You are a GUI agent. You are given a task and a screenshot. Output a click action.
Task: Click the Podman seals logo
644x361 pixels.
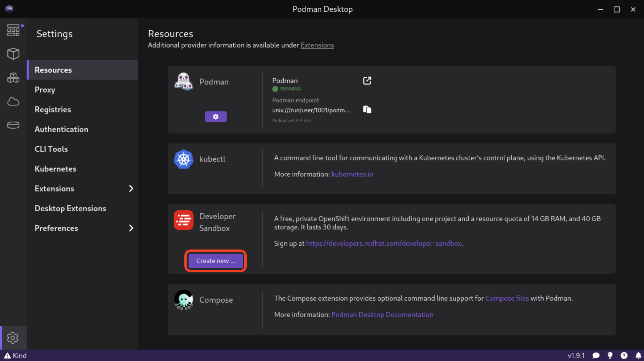183,81
